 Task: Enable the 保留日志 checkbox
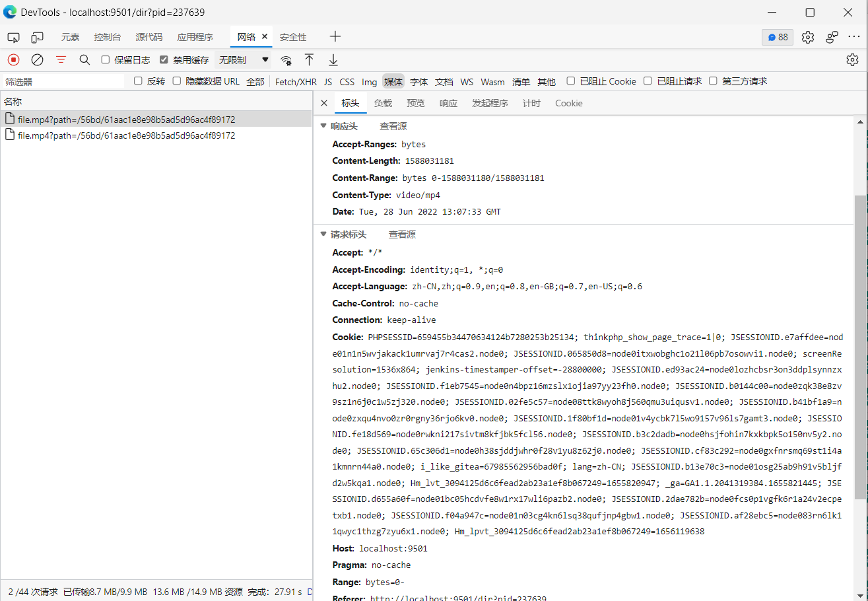click(x=106, y=60)
